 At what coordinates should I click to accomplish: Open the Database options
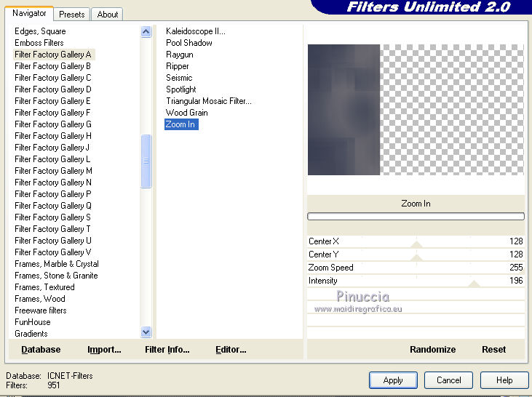click(x=41, y=350)
